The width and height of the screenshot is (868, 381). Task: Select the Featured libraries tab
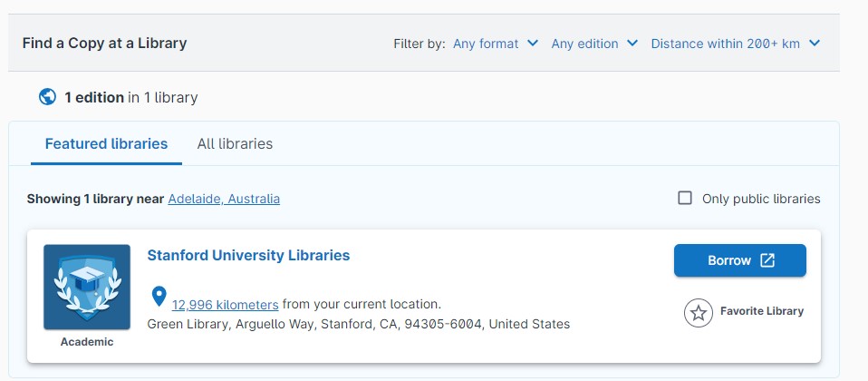pos(106,143)
